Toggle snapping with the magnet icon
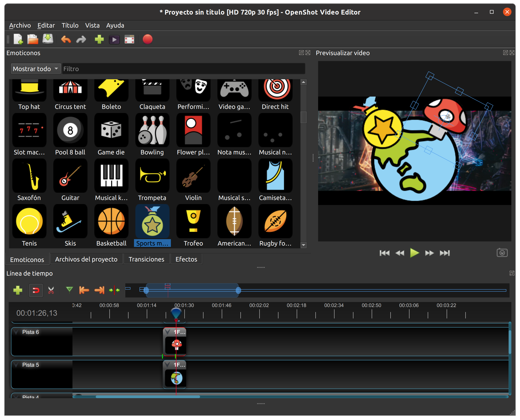Viewport: 520px width, 420px height. [x=36, y=290]
